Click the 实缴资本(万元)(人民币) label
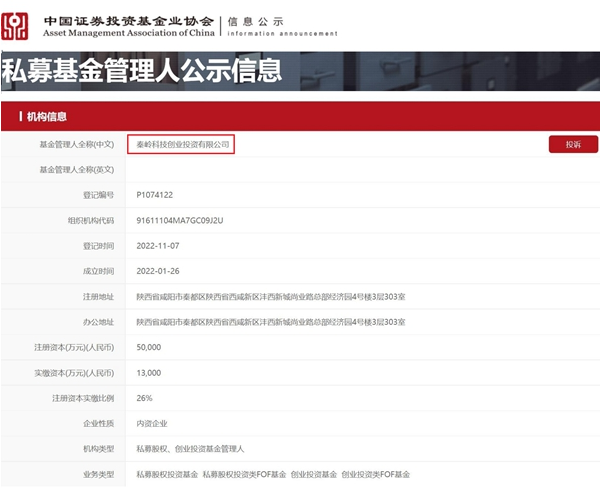Screen dimensions: 600x492 pos(74,373)
